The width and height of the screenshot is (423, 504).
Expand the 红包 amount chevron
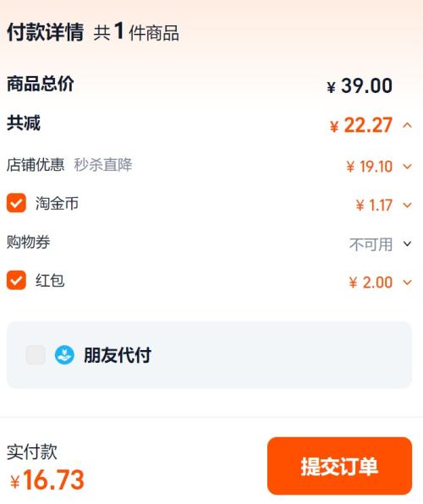(x=407, y=282)
